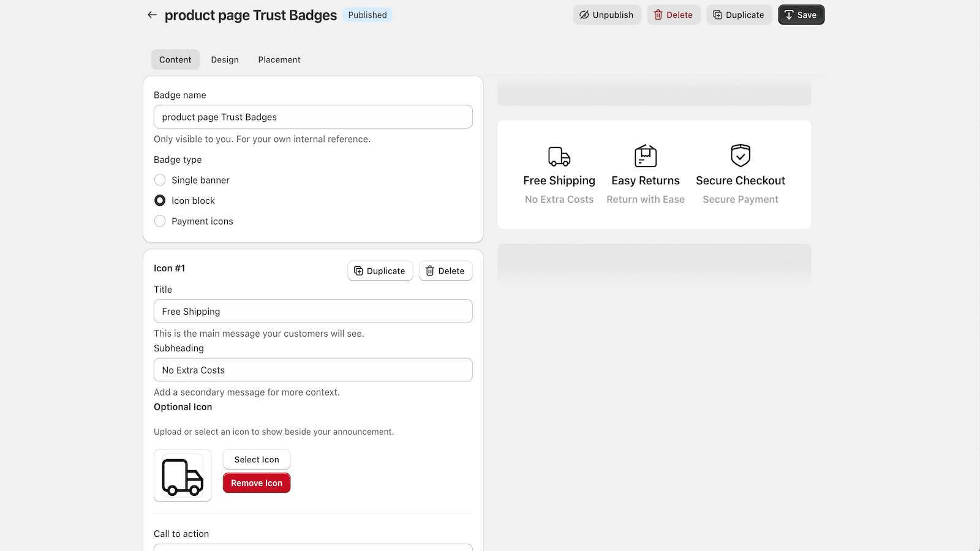Click the No Extra Costs subheading field
This screenshot has height=551, width=980.
click(313, 370)
